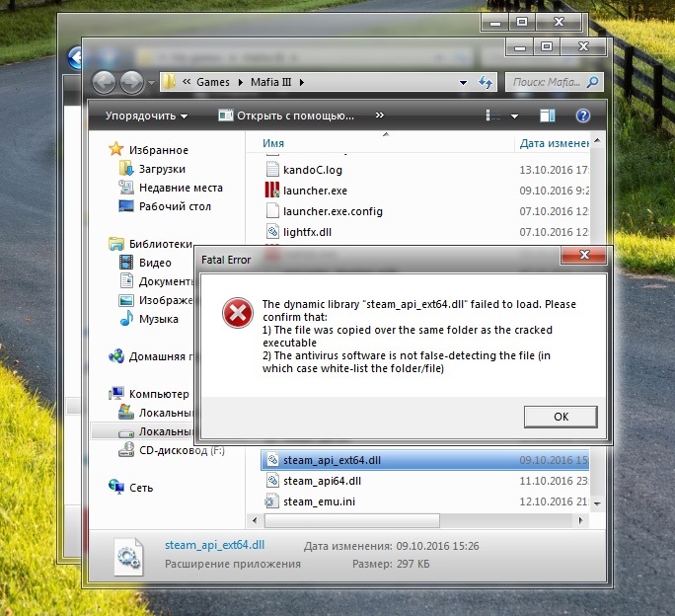Open Видео library
This screenshot has width=675, height=616.
155,263
